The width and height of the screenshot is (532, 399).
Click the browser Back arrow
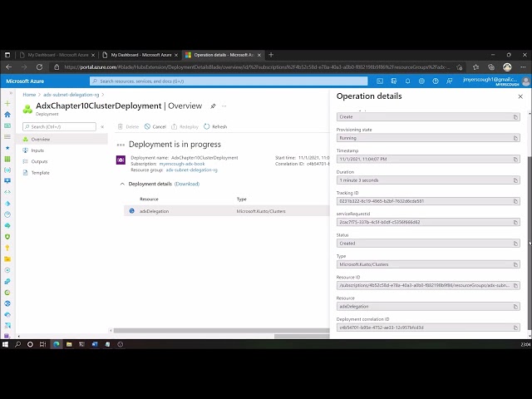(9, 67)
